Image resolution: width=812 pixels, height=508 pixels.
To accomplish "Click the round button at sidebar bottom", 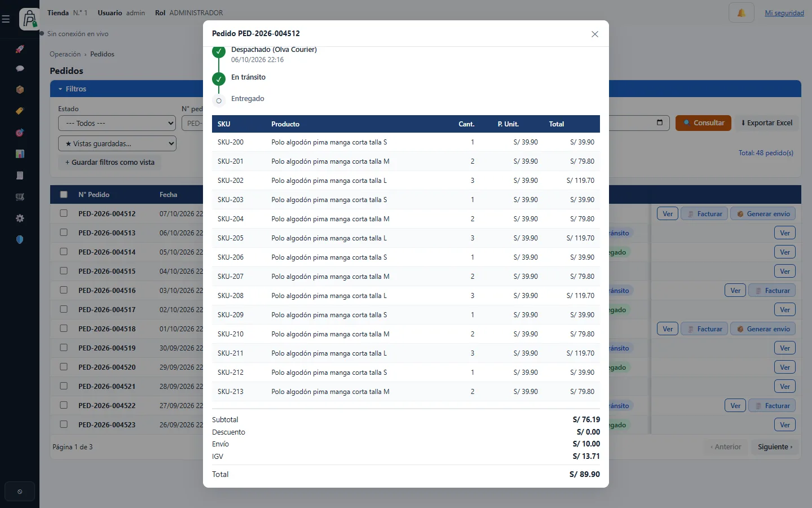I will coord(20,492).
